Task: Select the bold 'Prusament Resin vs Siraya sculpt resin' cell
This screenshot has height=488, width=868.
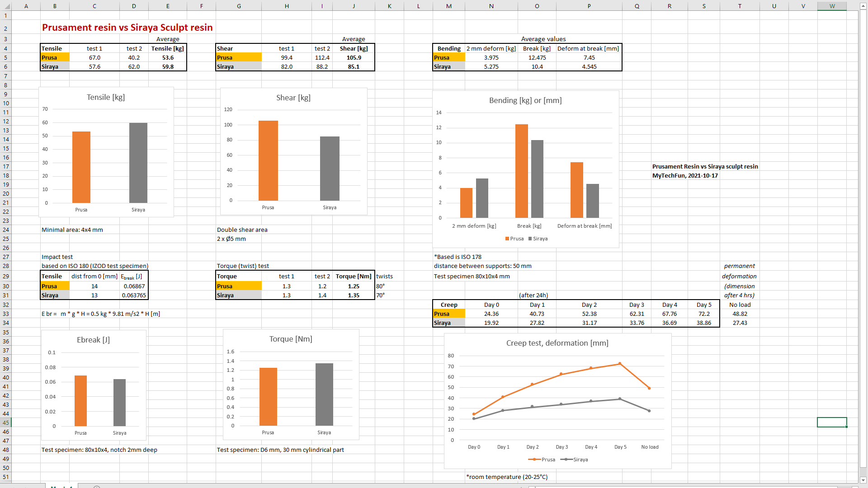Action: pyautogui.click(x=705, y=166)
